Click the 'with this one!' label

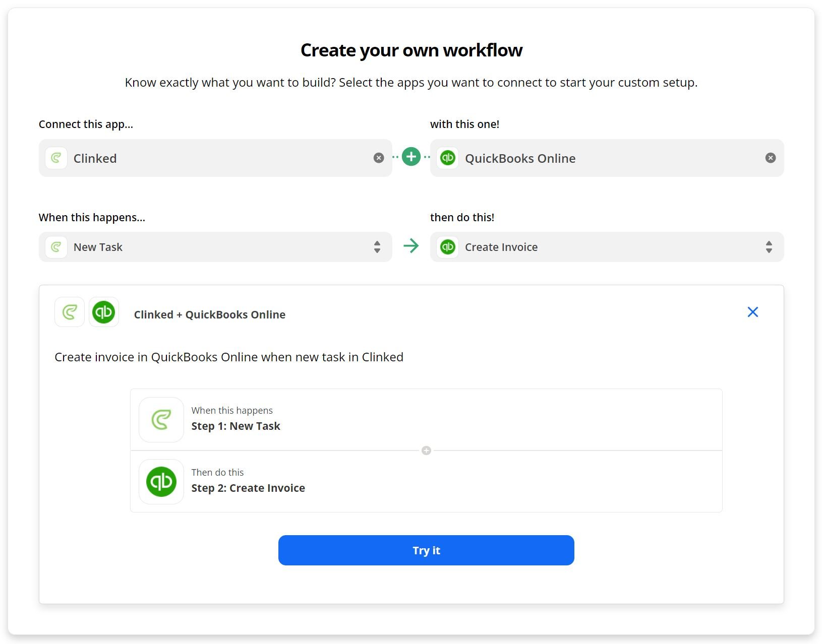pos(465,124)
